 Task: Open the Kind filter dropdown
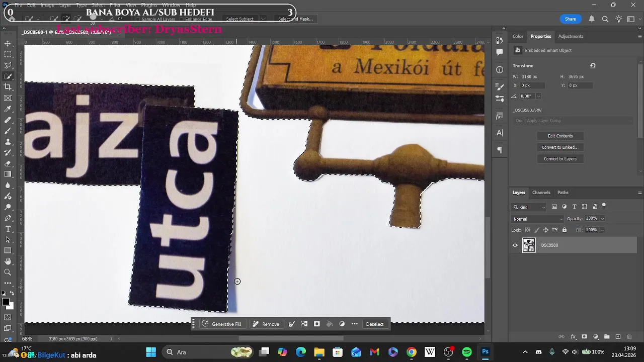tap(529, 207)
